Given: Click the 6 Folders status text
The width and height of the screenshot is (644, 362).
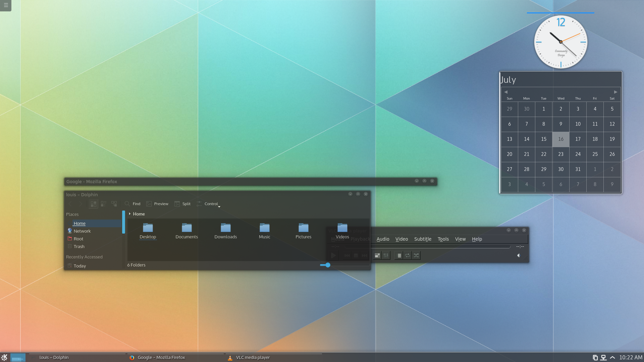Looking at the screenshot, I should [136, 265].
